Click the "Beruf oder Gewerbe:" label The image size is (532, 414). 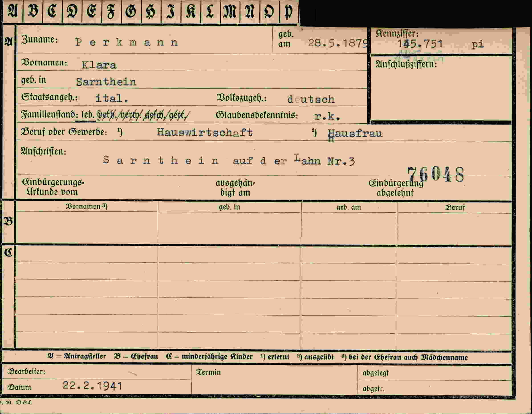click(64, 132)
